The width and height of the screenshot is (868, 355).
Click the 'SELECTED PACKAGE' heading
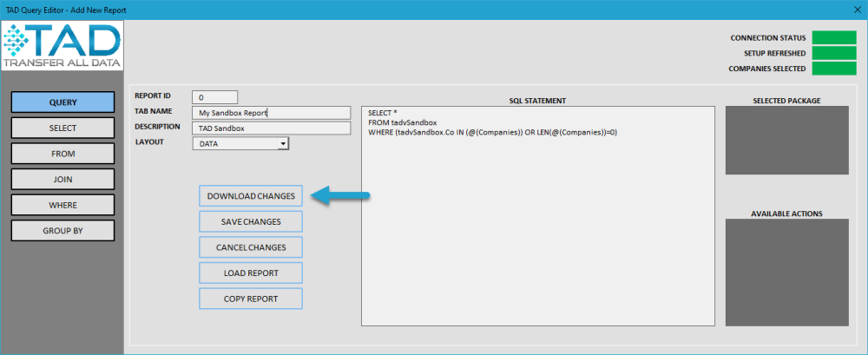[786, 100]
